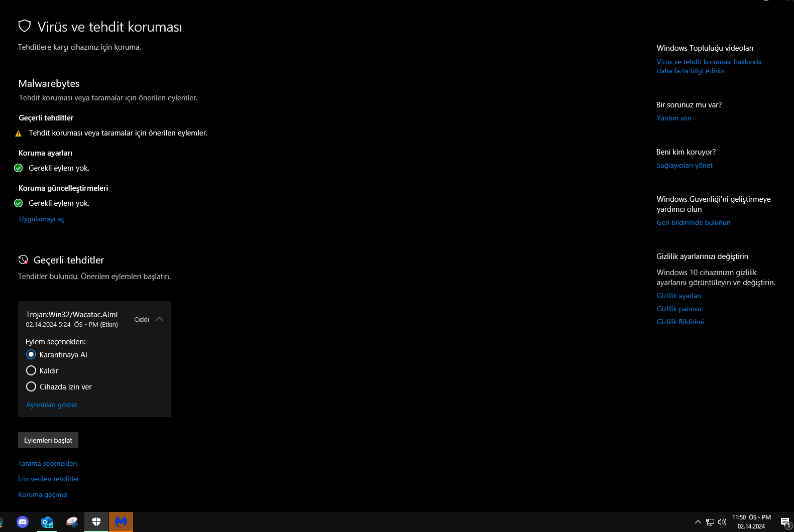Open Virüs ve tehdit koruması hakkında link

(709, 67)
